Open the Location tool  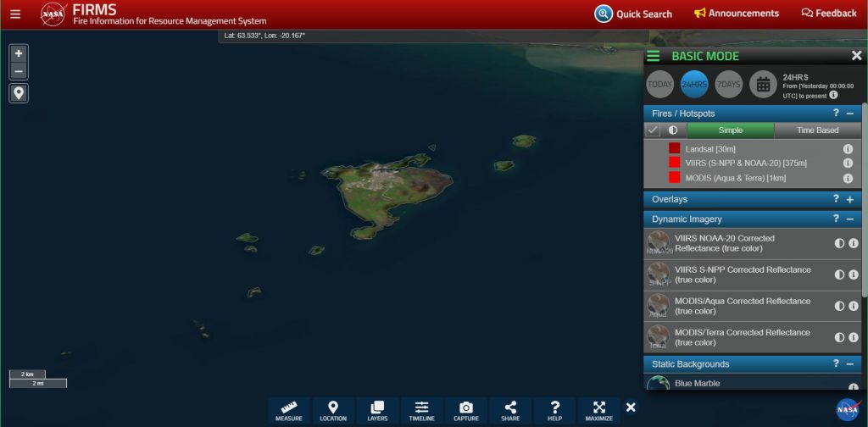pyautogui.click(x=333, y=410)
